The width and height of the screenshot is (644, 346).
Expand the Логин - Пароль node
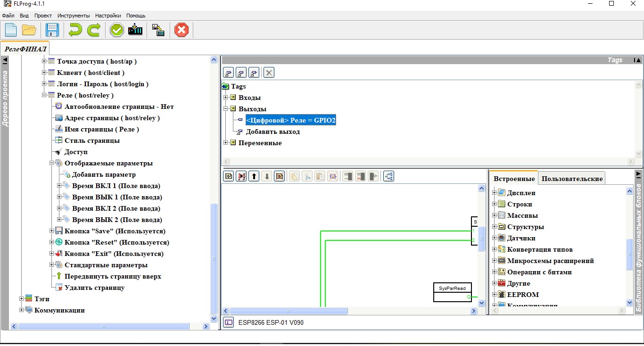point(45,84)
